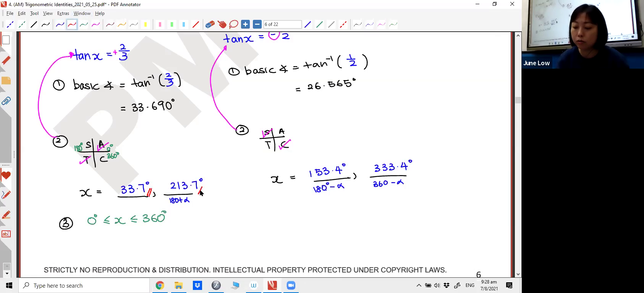Open the marker tools sidebar tab
644x293 pixels.
[x=6, y=215]
